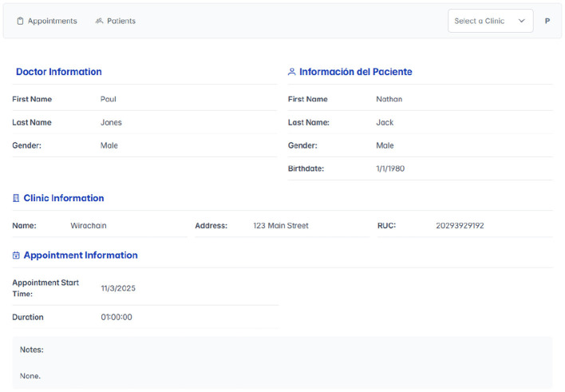Image resolution: width=565 pixels, height=392 pixels.
Task: Select the RUC number 20293929192
Action: coord(460,226)
